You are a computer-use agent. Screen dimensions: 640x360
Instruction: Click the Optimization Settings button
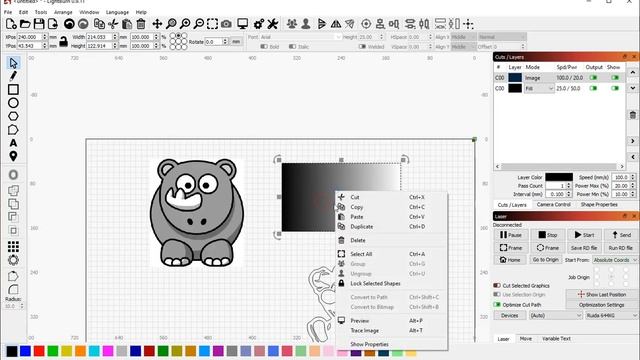coord(601,304)
